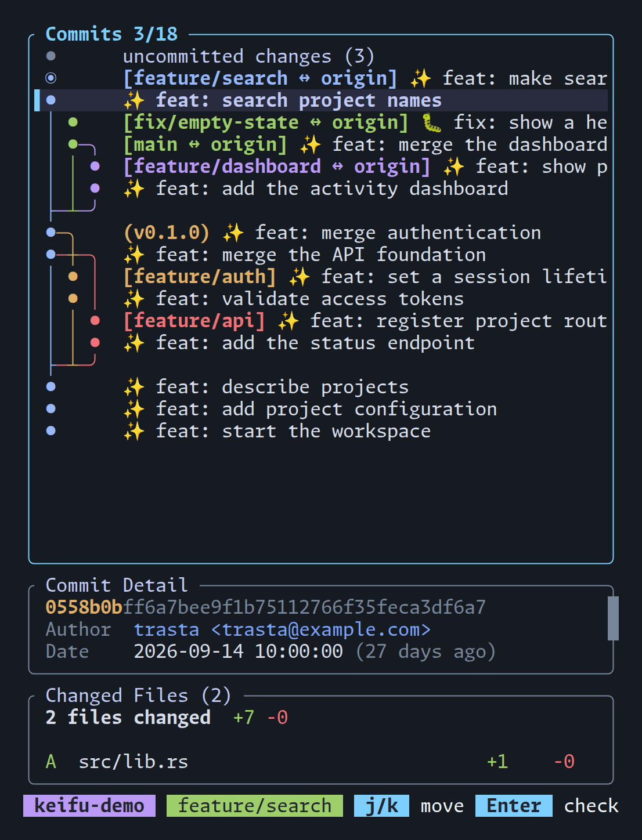The image size is (642, 840).
Task: Select the feature/api branch label
Action: [194, 321]
